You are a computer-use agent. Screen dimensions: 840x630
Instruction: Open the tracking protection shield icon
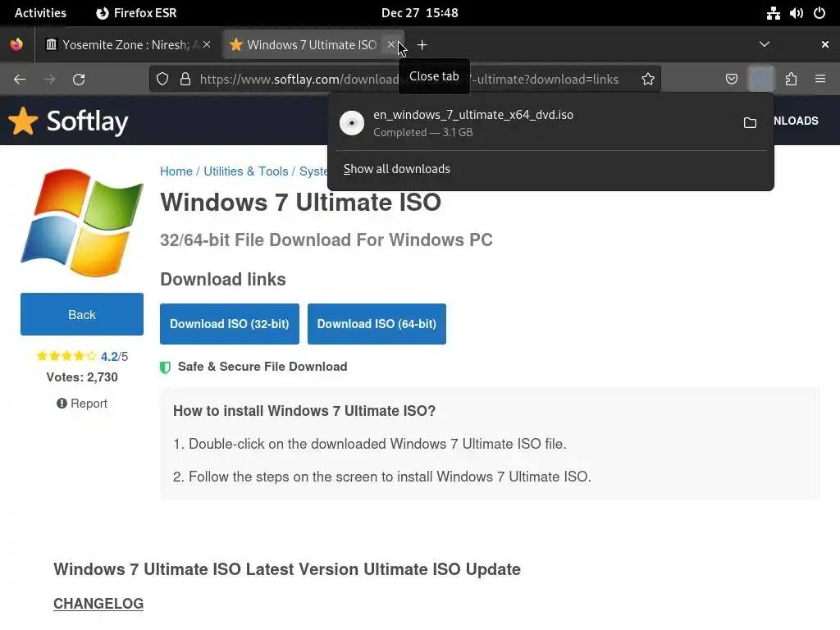pos(162,80)
